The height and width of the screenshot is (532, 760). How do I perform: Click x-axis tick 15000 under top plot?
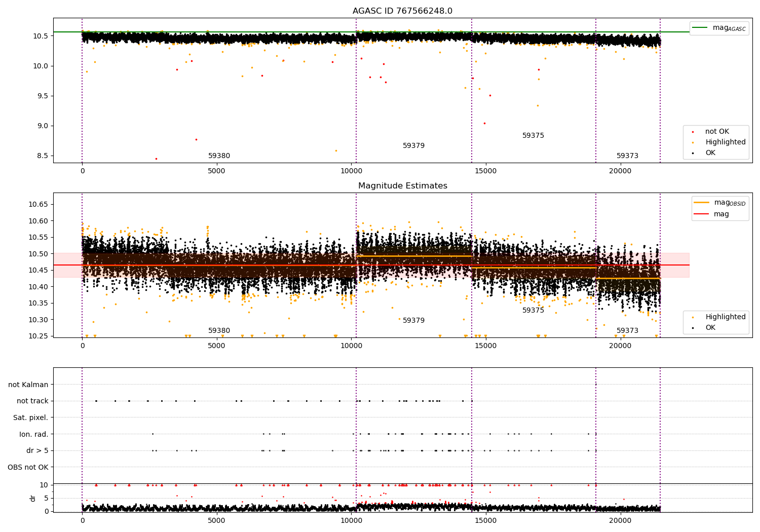pos(485,171)
